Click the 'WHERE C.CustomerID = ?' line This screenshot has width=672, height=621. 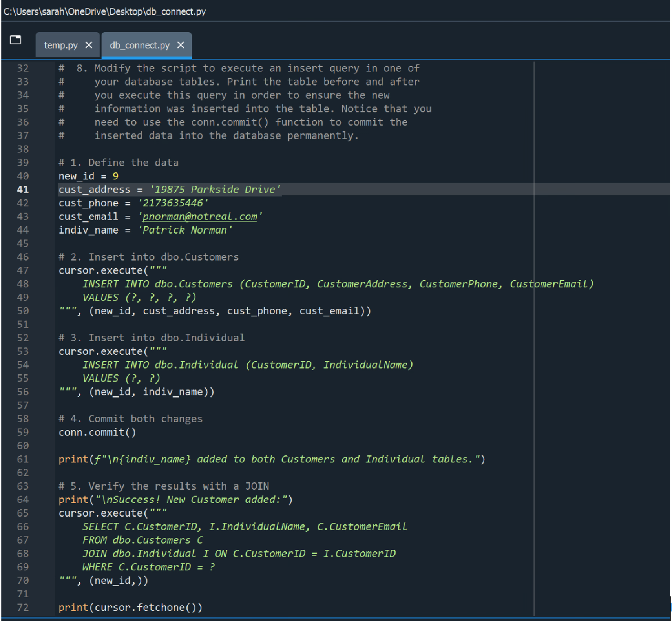click(149, 567)
